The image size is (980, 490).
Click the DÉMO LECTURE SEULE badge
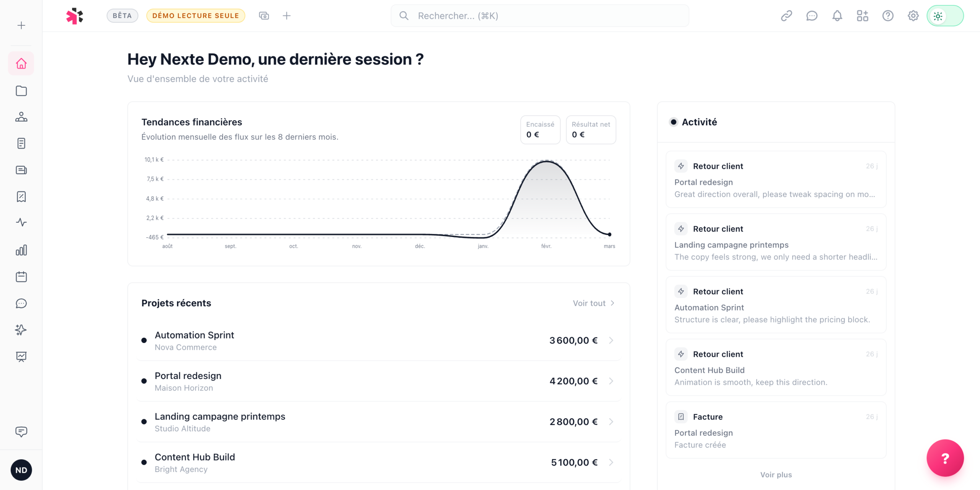[195, 16]
